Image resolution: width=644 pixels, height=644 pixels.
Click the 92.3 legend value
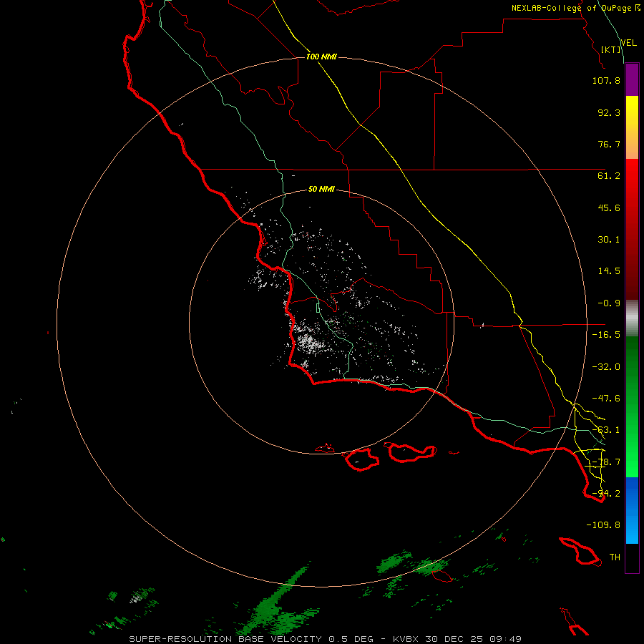pos(609,112)
